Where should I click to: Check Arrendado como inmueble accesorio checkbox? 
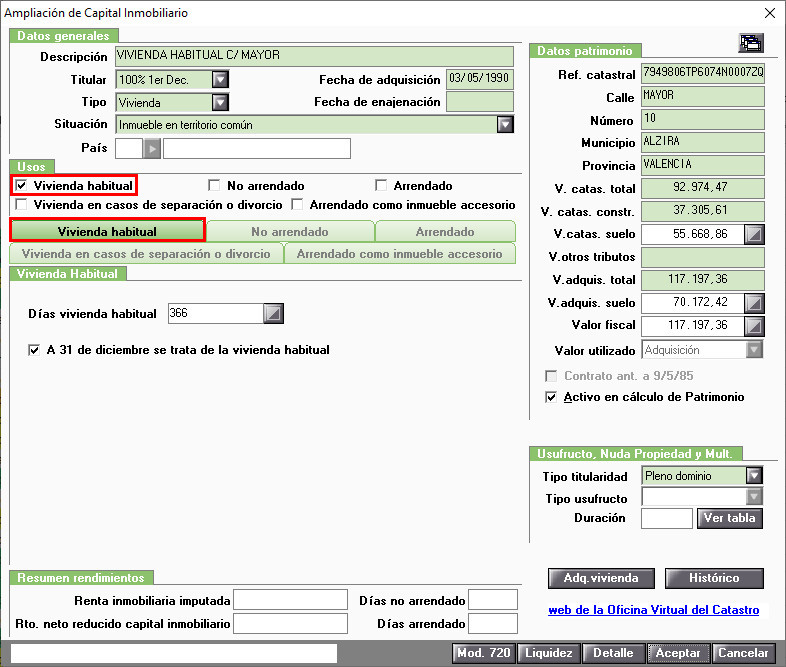click(x=297, y=204)
